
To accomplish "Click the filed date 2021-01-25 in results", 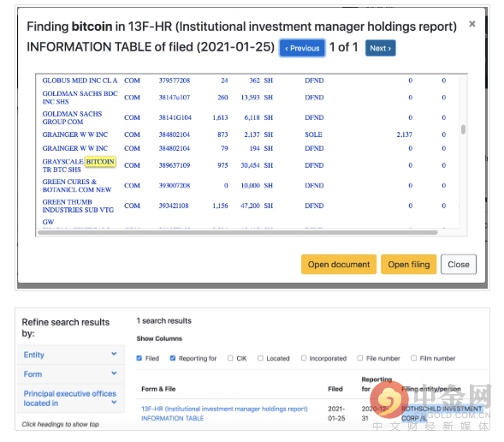I will tap(336, 414).
